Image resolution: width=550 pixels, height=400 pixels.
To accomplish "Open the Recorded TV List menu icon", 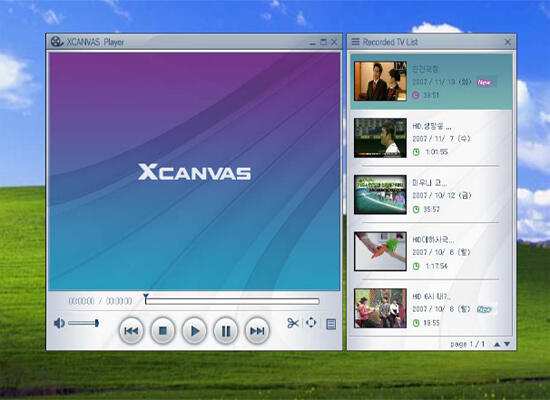I will point(356,42).
